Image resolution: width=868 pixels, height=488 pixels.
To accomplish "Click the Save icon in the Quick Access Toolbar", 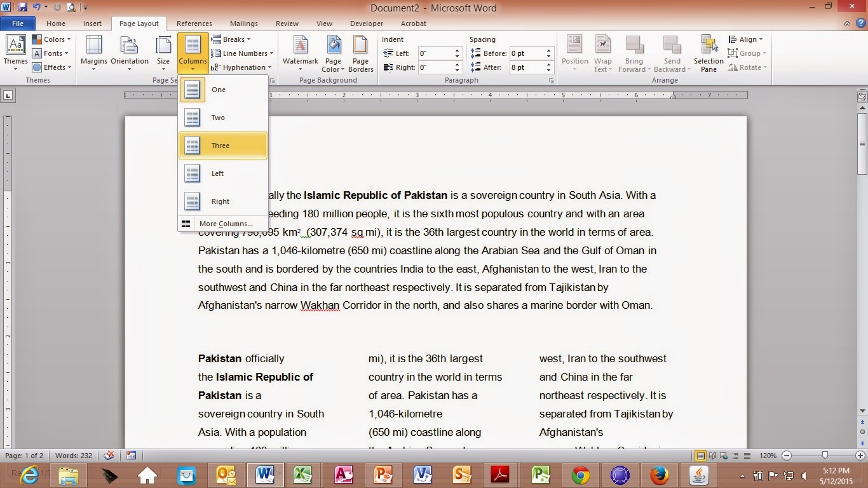I will point(23,8).
